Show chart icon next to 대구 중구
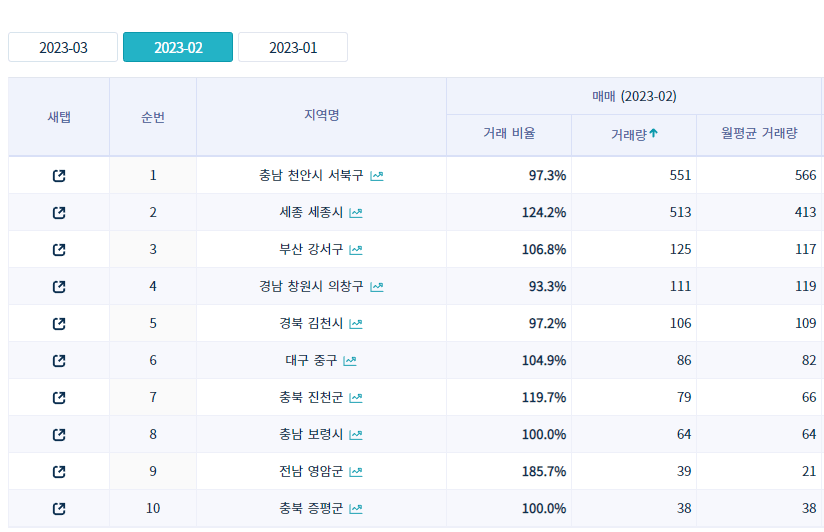Image resolution: width=824 pixels, height=532 pixels. coord(349,361)
